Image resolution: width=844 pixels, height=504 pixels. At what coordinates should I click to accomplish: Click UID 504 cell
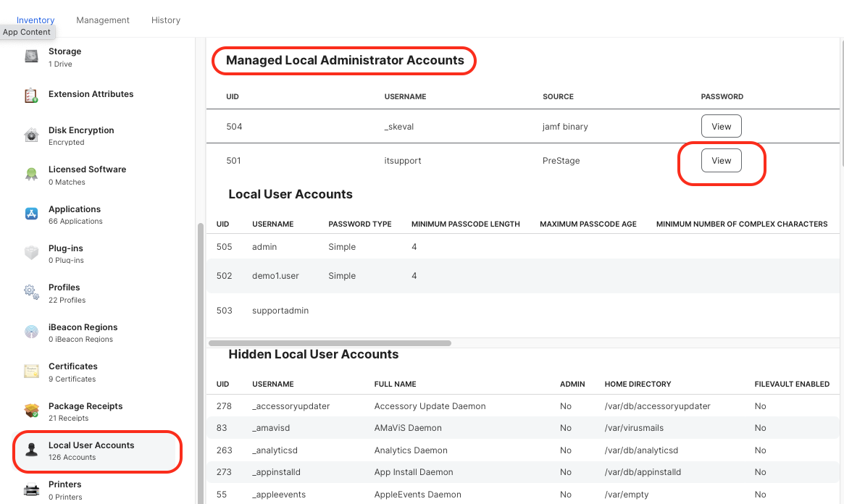click(234, 127)
